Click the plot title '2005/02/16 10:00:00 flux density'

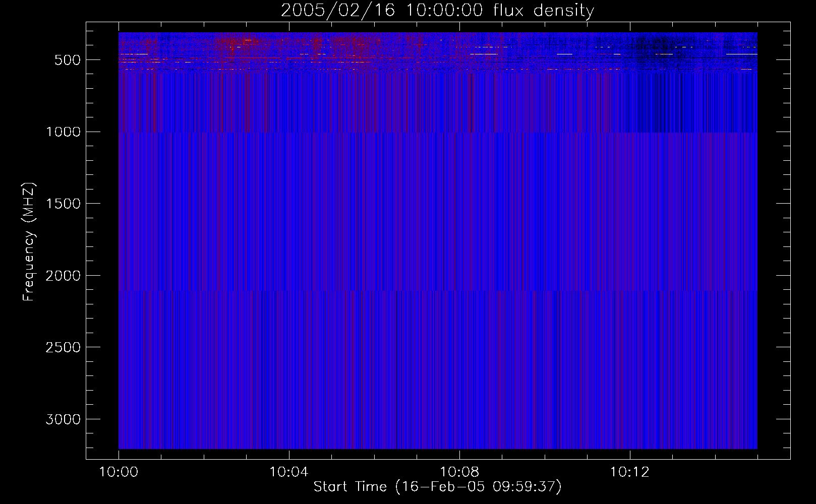coord(437,11)
